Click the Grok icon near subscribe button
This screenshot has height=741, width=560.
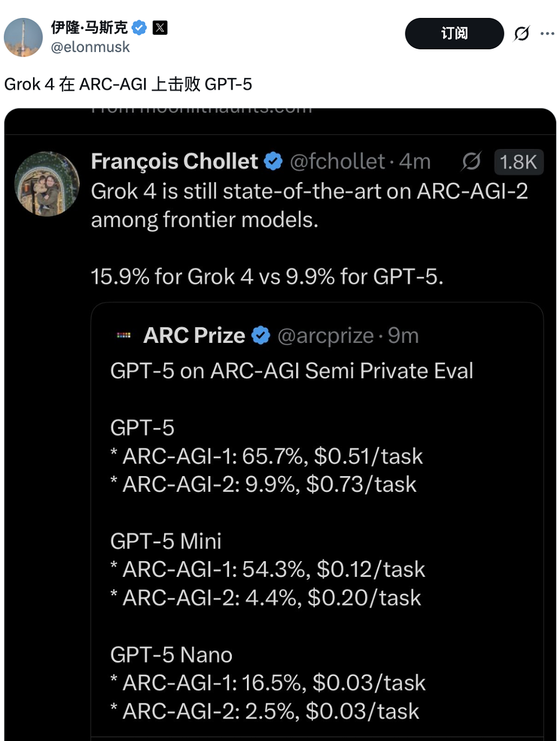point(521,34)
